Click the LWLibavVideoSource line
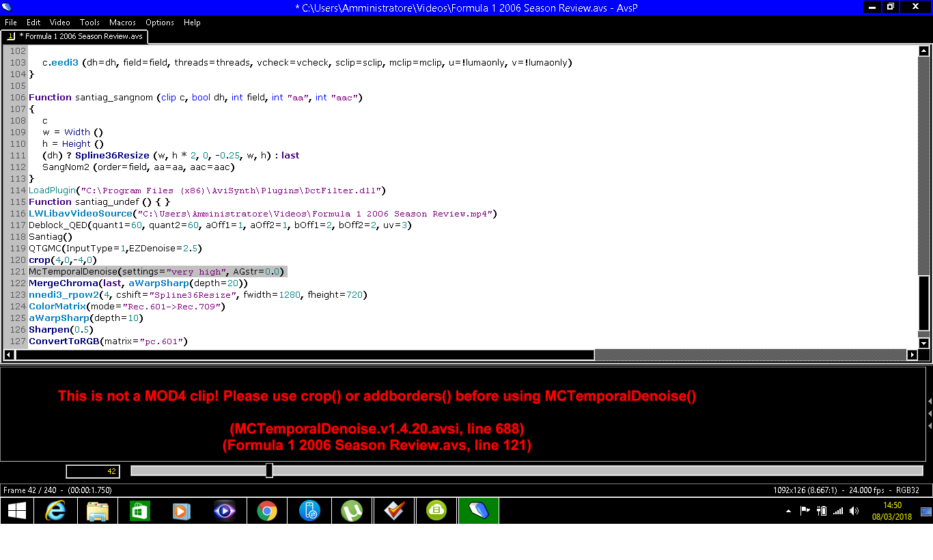The height and width of the screenshot is (560, 933). click(x=263, y=214)
